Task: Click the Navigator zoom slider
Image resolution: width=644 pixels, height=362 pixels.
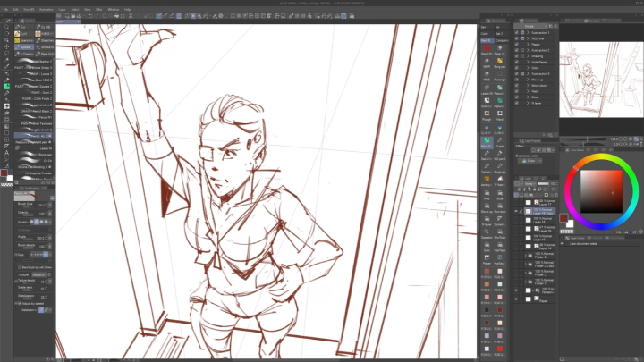Action: pos(584,139)
